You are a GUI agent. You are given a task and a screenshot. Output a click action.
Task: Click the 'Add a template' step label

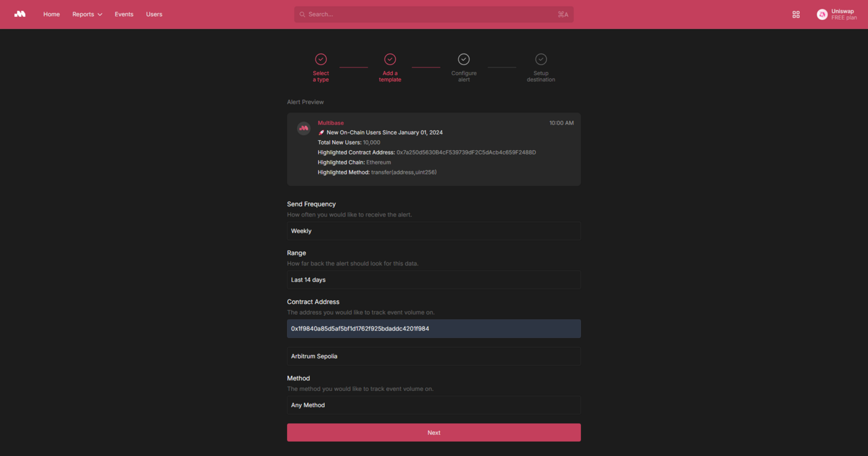(x=390, y=76)
